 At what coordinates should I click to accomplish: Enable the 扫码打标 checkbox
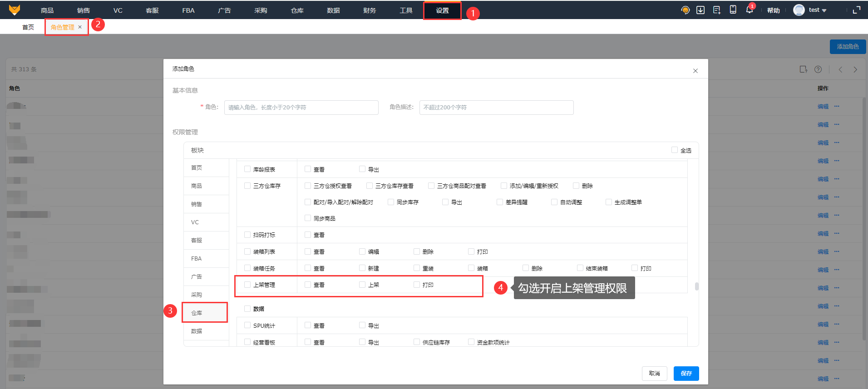[x=247, y=235]
